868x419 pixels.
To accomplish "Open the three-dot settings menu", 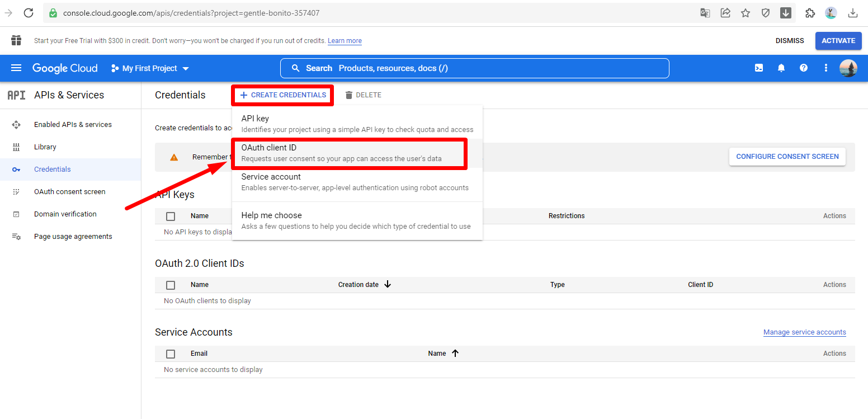I will 826,68.
